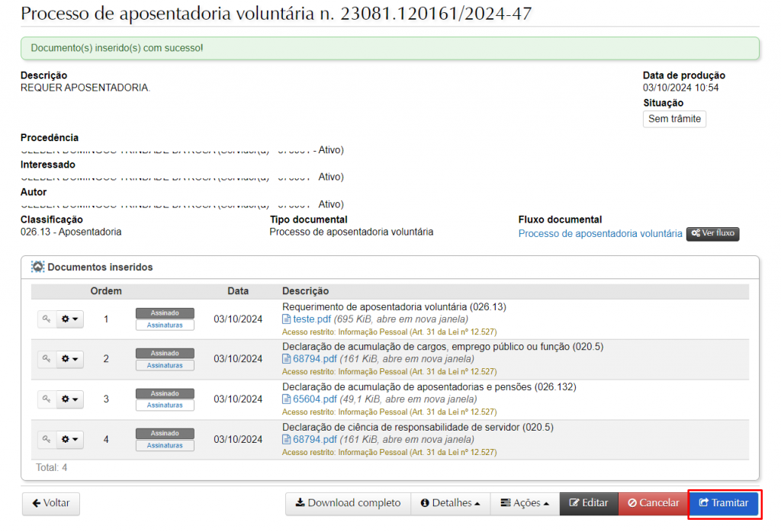Open the gear options dropdown for row 2

(70, 359)
